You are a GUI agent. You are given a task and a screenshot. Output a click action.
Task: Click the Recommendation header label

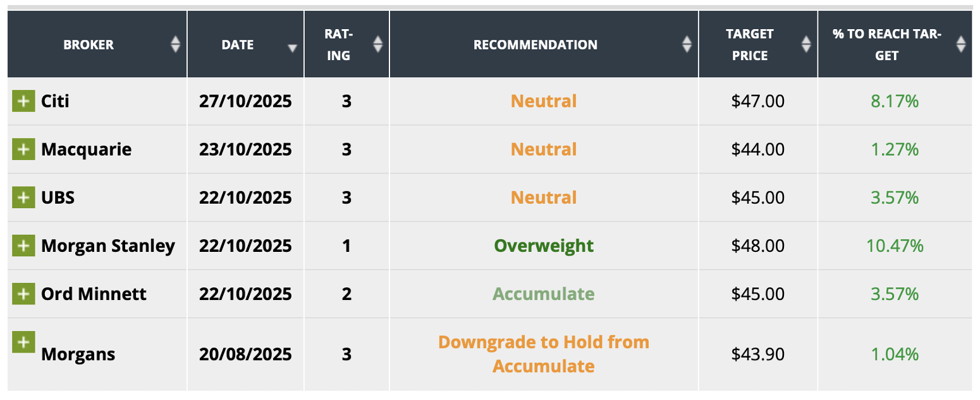(x=535, y=44)
